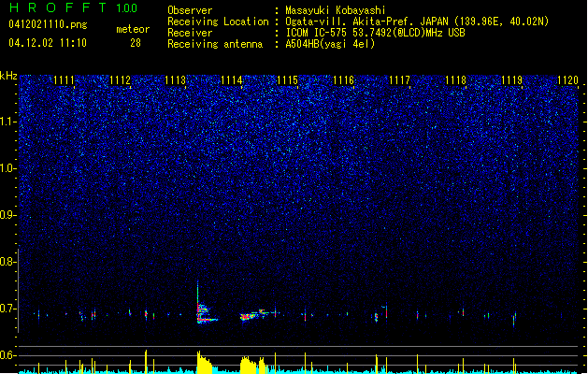
Task: Click the Receiving Location label
Action: [x=218, y=22]
